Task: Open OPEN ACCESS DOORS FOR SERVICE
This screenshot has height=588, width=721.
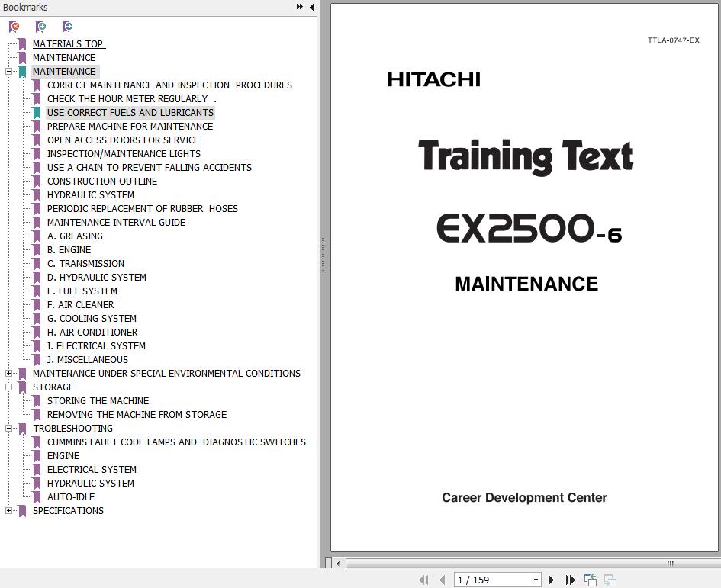Action: point(123,140)
